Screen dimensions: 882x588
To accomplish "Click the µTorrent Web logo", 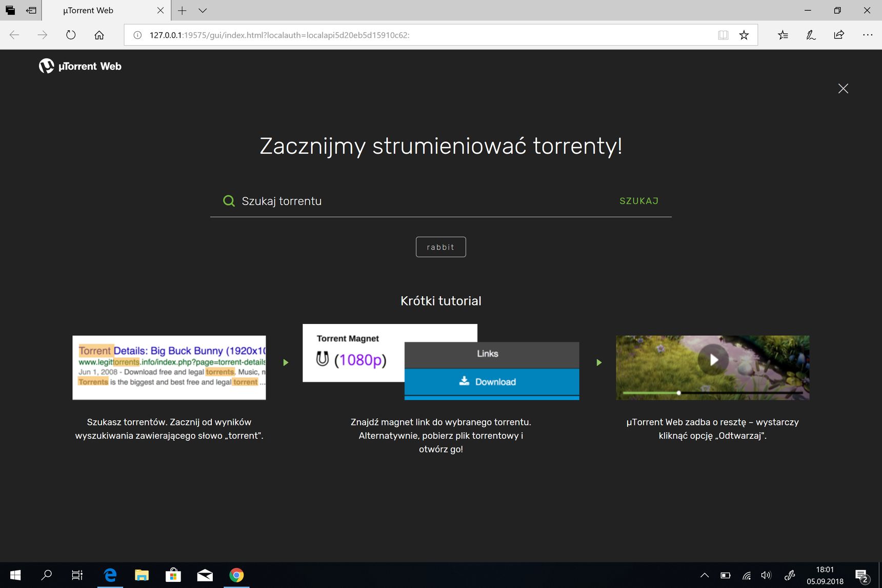I will tap(80, 66).
